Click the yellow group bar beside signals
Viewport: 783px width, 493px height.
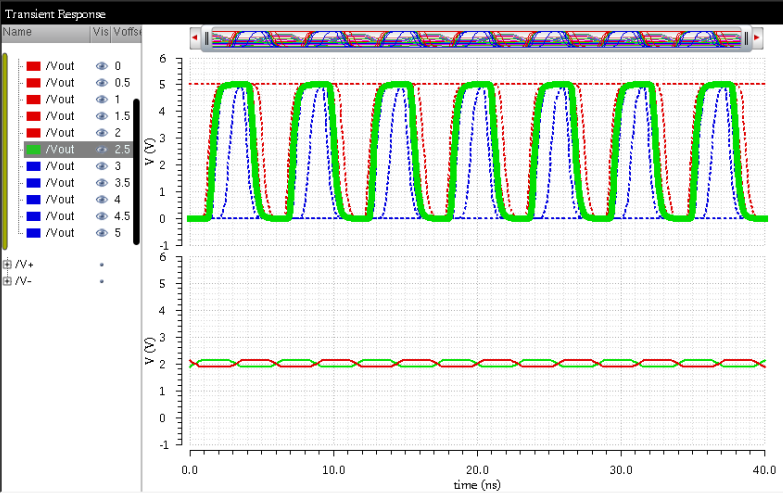pyautogui.click(x=4, y=151)
